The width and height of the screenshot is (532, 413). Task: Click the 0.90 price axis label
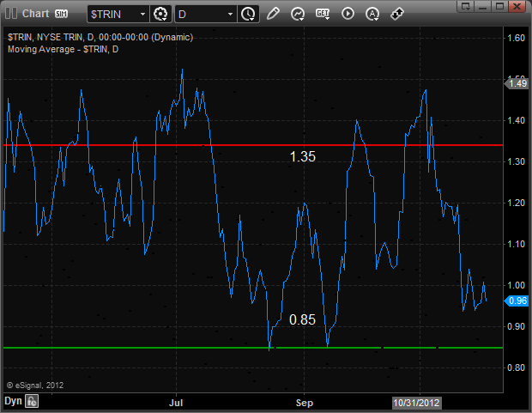click(516, 326)
